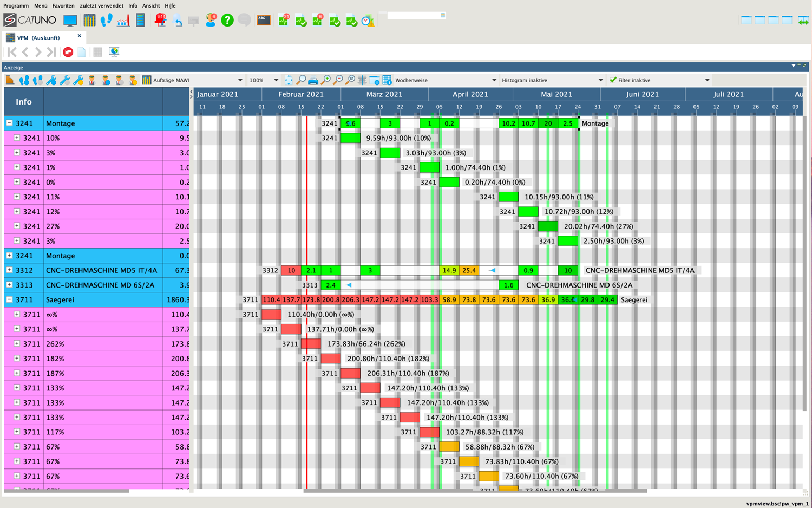Viewport: 812px width, 508px height.
Task: Open the Wochenweise dropdown
Action: click(x=493, y=80)
